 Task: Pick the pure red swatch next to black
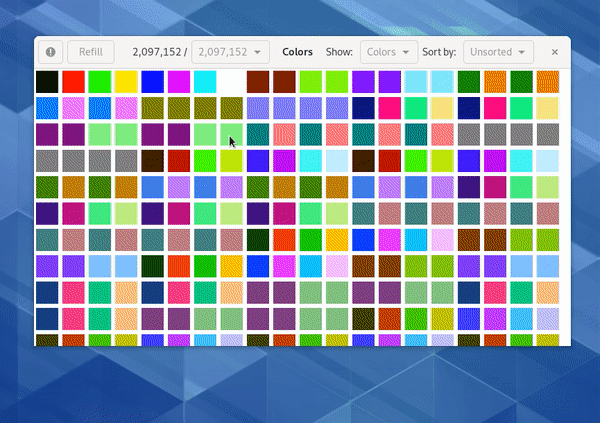[x=74, y=81]
